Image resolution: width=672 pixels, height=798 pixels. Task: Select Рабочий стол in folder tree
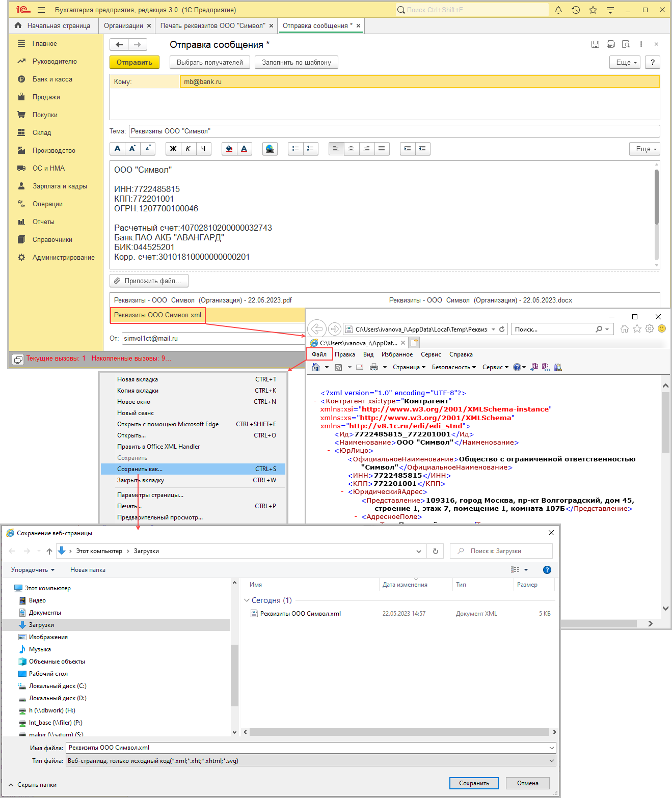click(x=48, y=674)
